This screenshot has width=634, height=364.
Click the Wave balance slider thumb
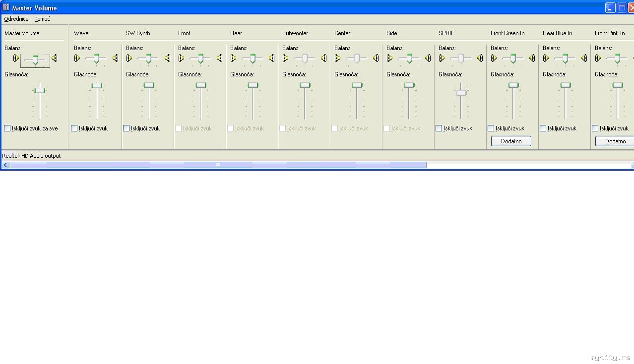[x=96, y=59]
